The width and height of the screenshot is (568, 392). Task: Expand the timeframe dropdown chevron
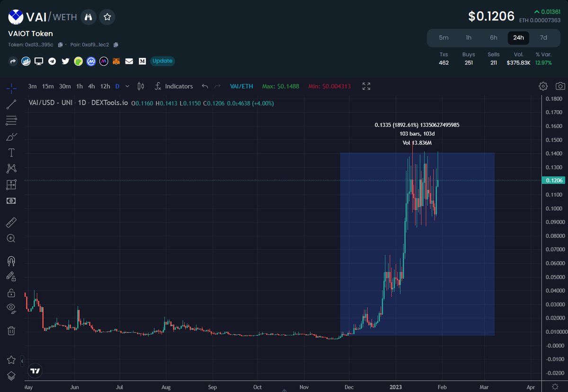tap(127, 86)
